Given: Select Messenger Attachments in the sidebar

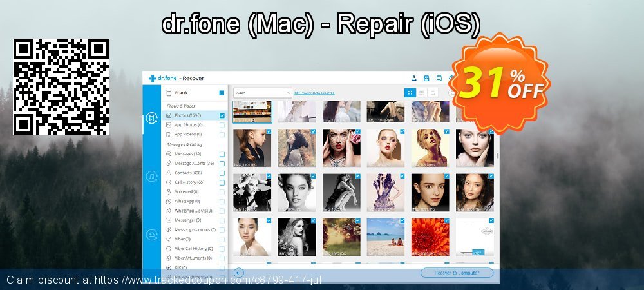Looking at the screenshot, I should pos(193,229).
